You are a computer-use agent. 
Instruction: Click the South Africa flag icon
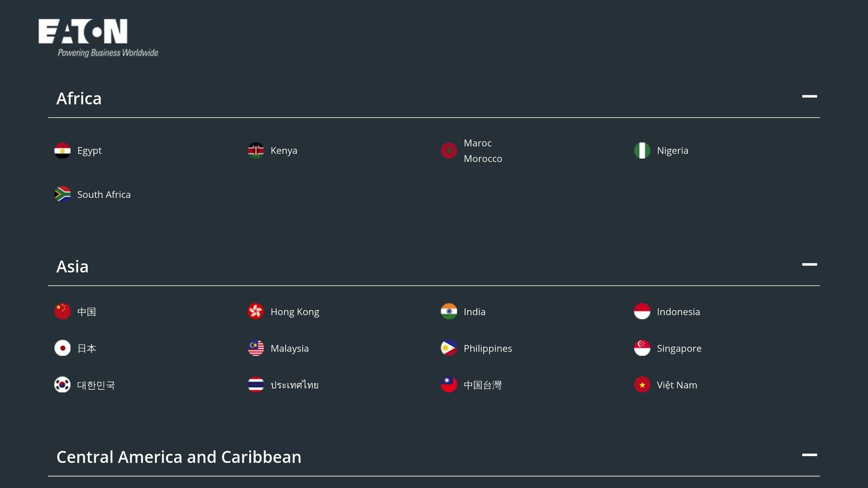tap(62, 194)
